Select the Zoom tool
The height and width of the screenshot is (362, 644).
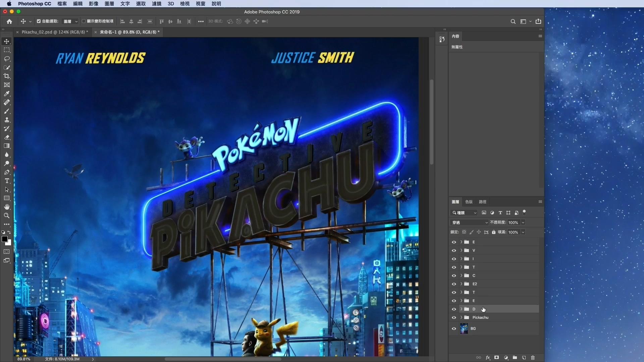point(7,216)
